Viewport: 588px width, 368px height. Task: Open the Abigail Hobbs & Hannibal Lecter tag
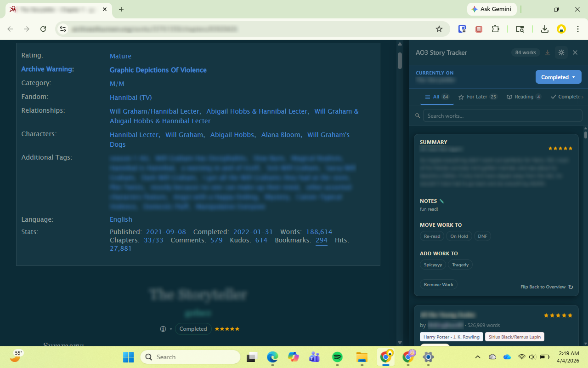pyautogui.click(x=257, y=111)
